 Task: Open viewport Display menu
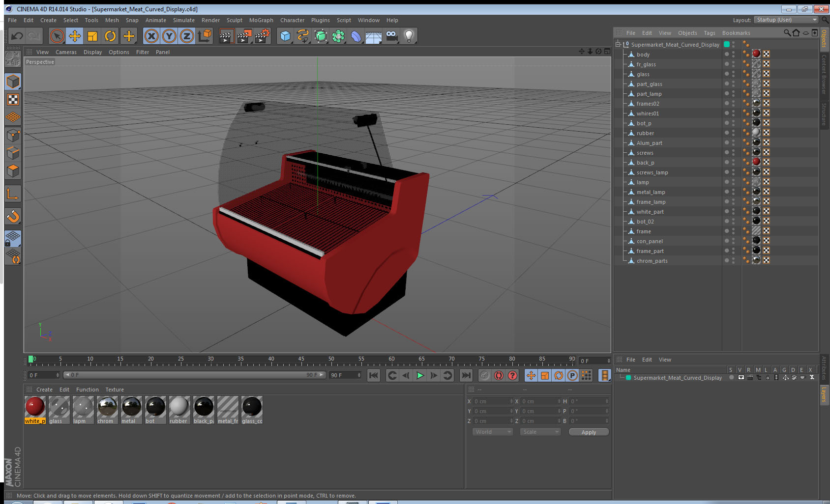[x=92, y=52]
